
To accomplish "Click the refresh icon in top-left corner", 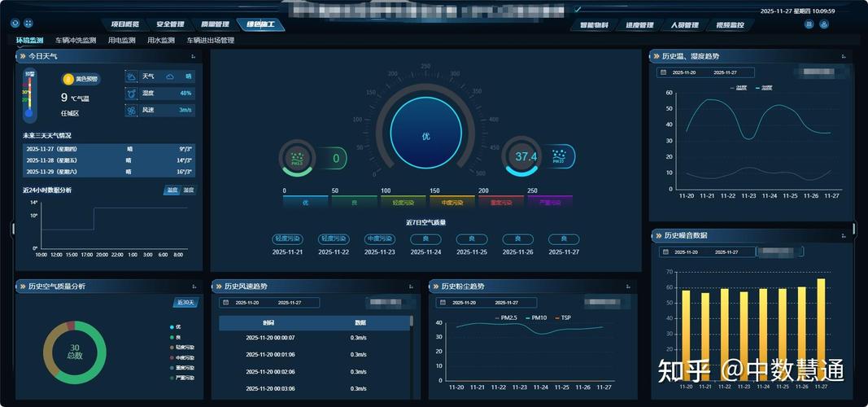I will [15, 24].
